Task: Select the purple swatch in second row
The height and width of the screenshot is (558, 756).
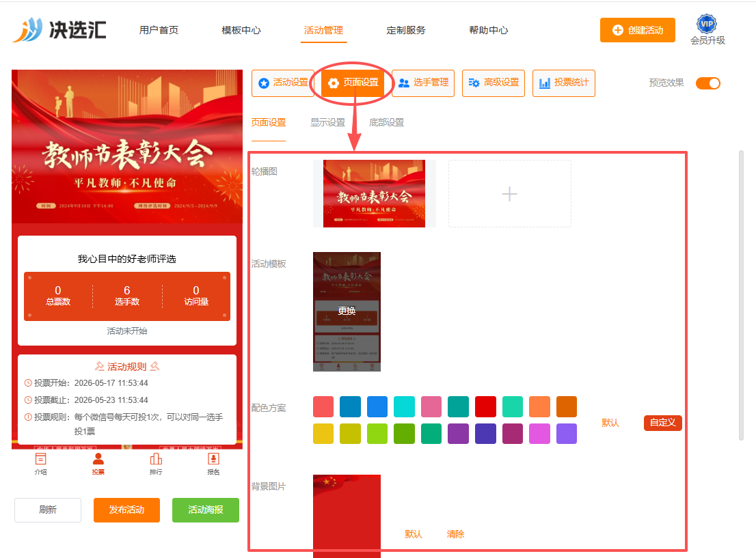Action: [458, 434]
